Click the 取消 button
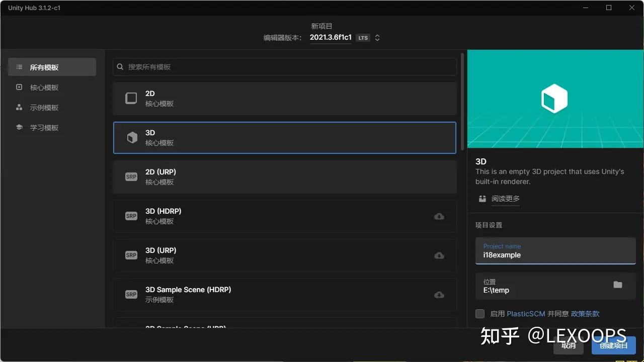The image size is (644, 362). pyautogui.click(x=569, y=345)
